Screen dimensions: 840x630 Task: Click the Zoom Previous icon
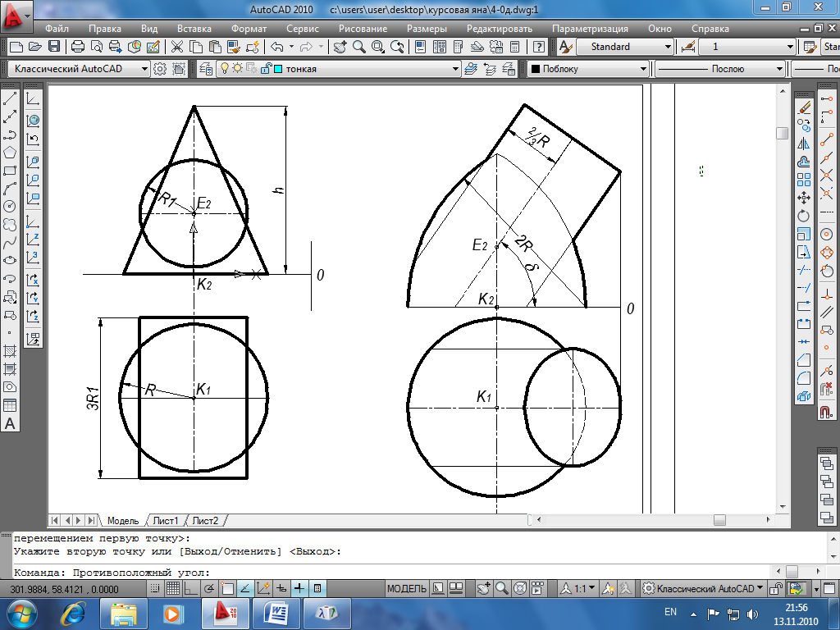coord(397,47)
